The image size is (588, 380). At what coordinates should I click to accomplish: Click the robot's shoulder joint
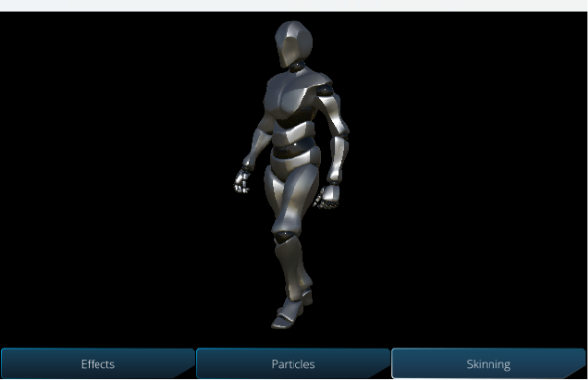pos(325,90)
